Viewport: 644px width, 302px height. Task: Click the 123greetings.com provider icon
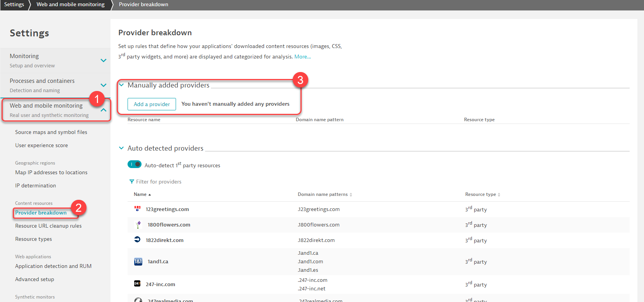(x=137, y=209)
